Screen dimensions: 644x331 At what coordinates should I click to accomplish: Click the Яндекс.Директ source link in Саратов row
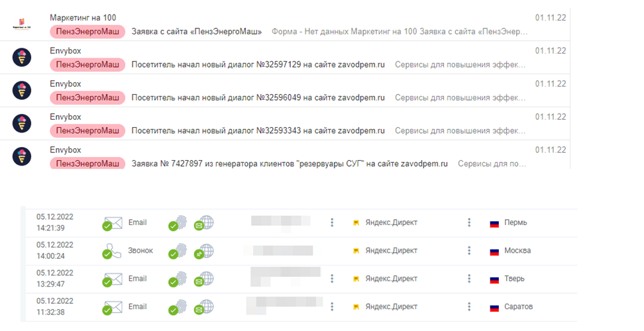point(391,307)
